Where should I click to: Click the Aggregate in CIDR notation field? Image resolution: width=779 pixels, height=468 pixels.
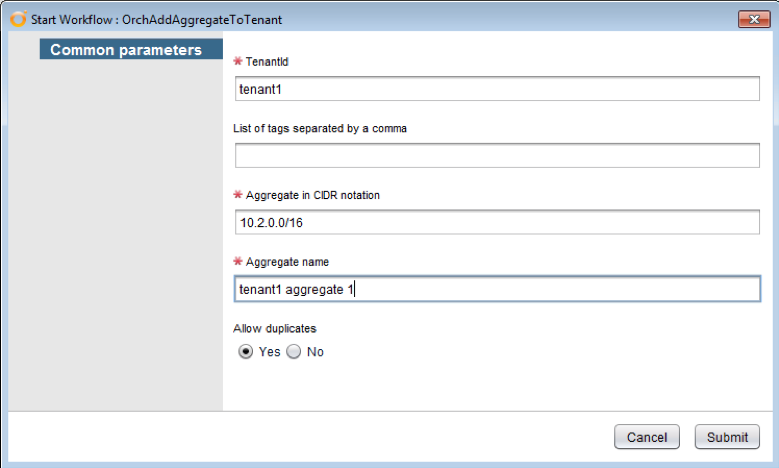[497, 222]
